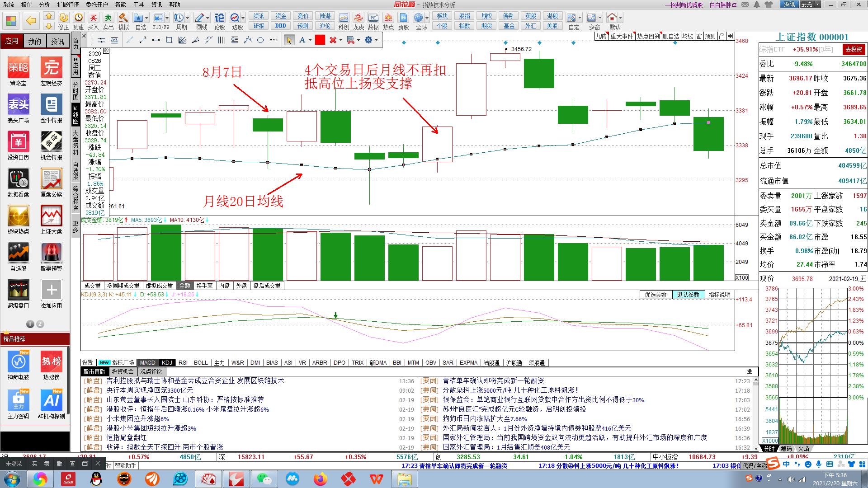Expand the text tool A dropdown arrow

tap(310, 40)
